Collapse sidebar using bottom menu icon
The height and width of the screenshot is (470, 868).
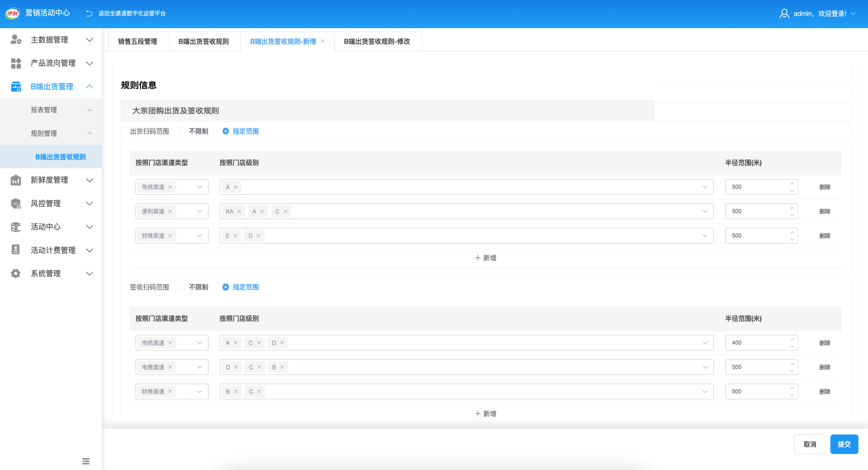point(86,461)
